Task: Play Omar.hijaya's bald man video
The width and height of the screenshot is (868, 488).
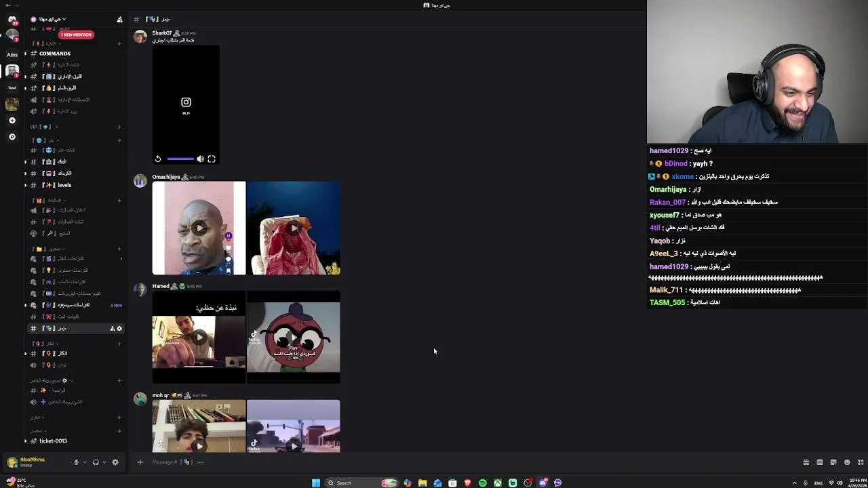Action: (199, 228)
